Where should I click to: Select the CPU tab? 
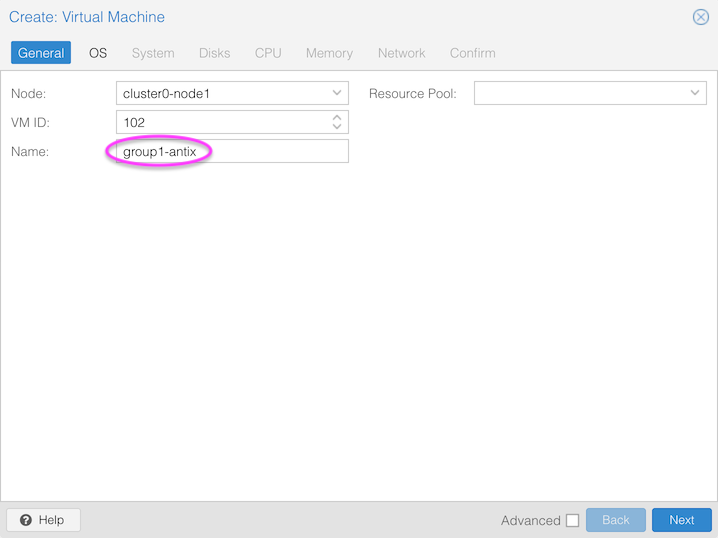click(268, 53)
